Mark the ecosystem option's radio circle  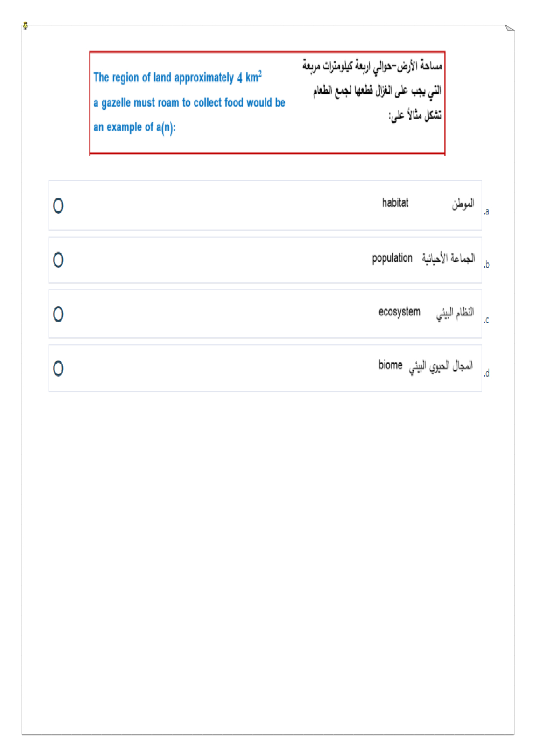(x=58, y=314)
